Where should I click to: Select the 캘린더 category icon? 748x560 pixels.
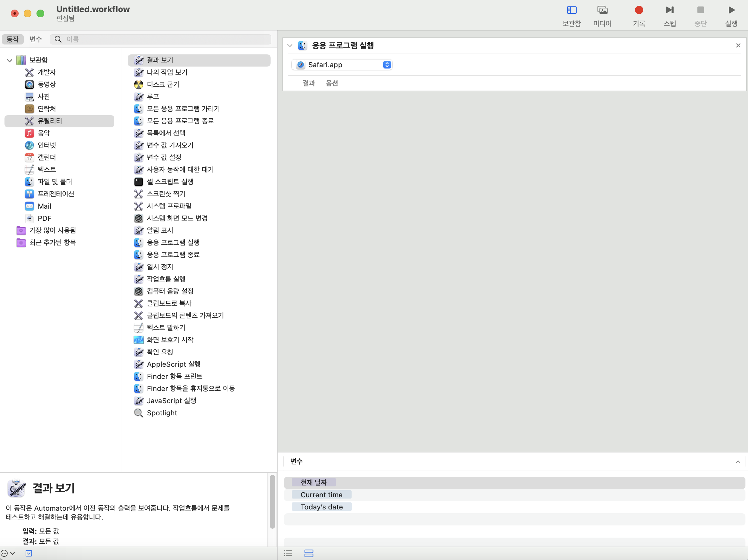coord(29,157)
